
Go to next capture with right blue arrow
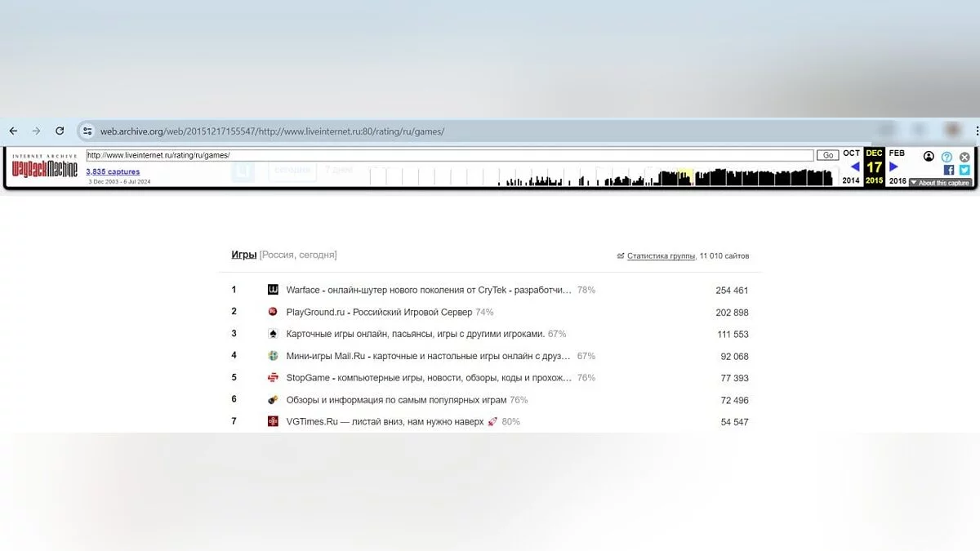(893, 167)
